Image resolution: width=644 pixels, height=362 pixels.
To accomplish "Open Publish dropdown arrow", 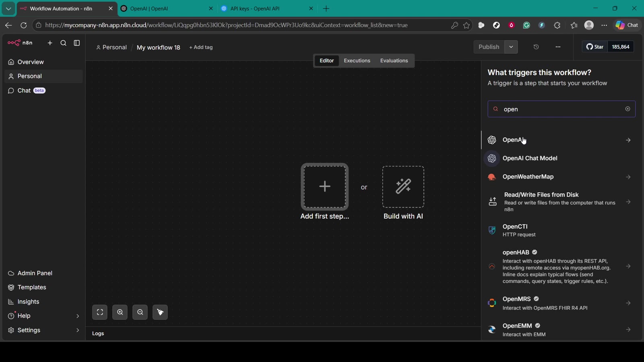I will (x=511, y=47).
